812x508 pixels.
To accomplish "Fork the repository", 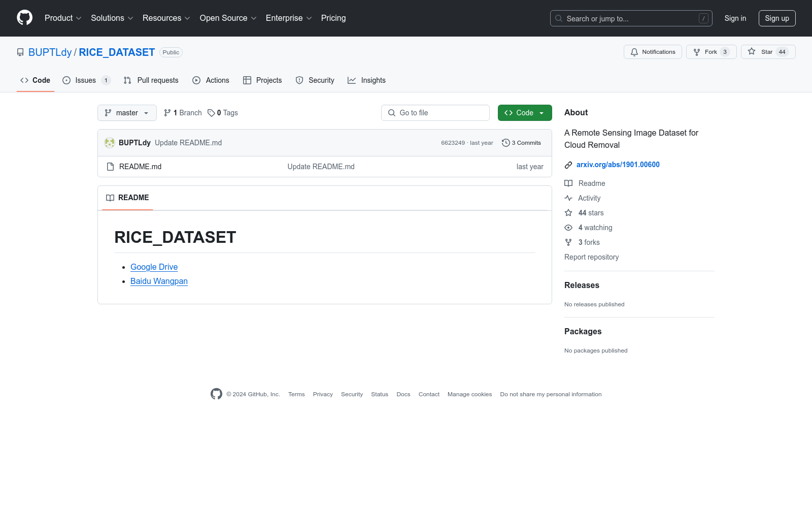I will pos(711,52).
